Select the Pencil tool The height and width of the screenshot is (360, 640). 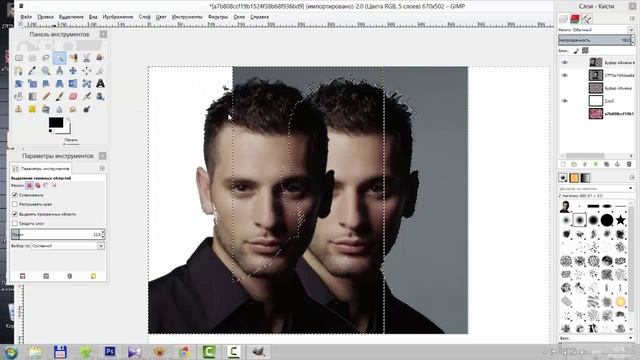(x=46, y=97)
